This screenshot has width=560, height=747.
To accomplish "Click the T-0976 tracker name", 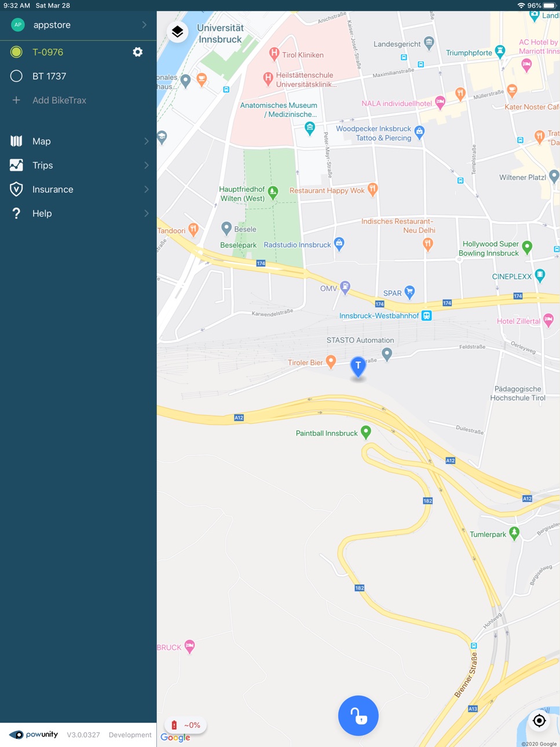I will click(x=48, y=52).
